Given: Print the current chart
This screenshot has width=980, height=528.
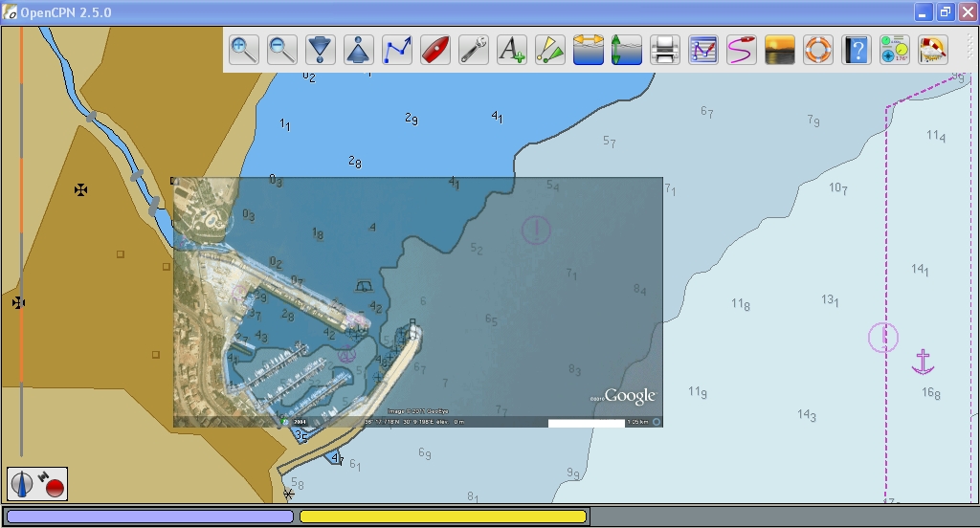Looking at the screenshot, I should pyautogui.click(x=665, y=50).
